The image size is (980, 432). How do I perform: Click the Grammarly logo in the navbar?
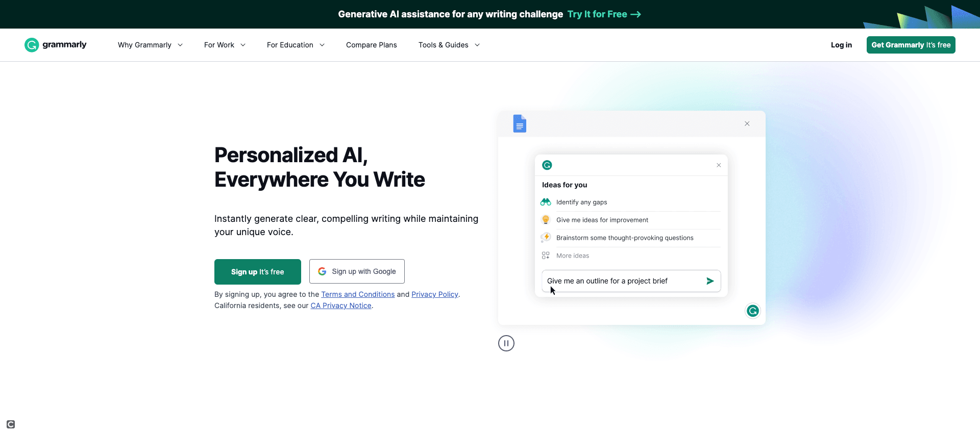click(56, 45)
